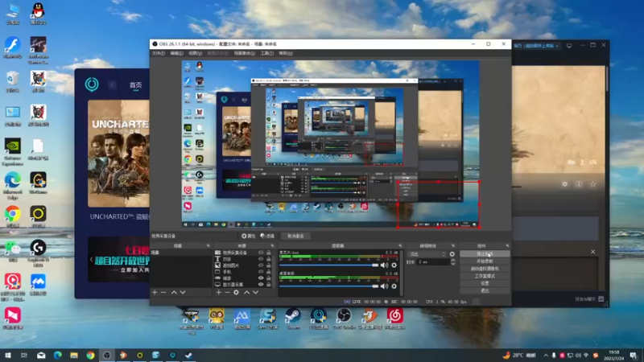Viewport: 644px width, 362px height.
Task: Click the 开始录制 button
Action: [x=485, y=261]
